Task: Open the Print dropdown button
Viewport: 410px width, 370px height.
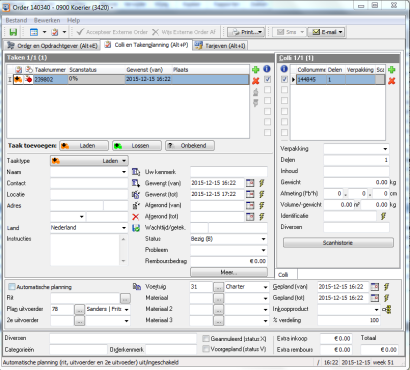Action: coord(246,32)
